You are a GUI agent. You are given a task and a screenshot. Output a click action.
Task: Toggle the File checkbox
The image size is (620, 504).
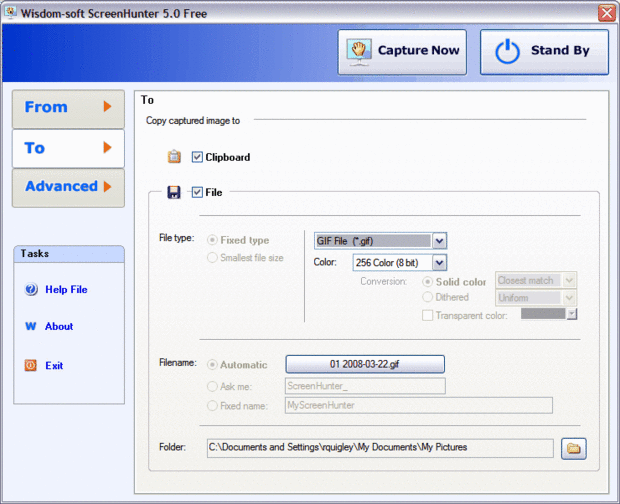(197, 193)
